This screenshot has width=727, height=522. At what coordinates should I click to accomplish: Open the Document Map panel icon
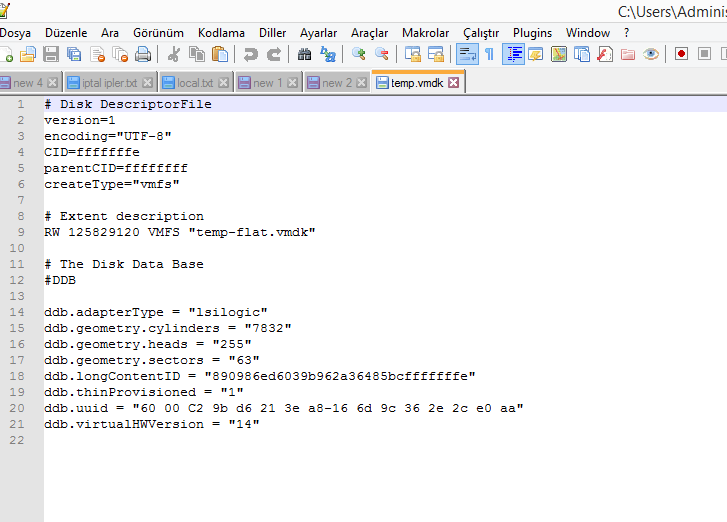pyautogui.click(x=559, y=54)
